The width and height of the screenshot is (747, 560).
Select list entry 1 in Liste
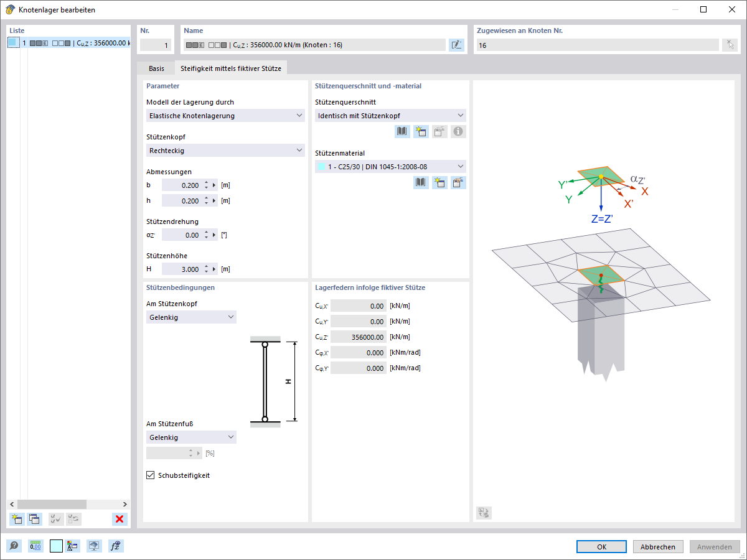point(68,43)
